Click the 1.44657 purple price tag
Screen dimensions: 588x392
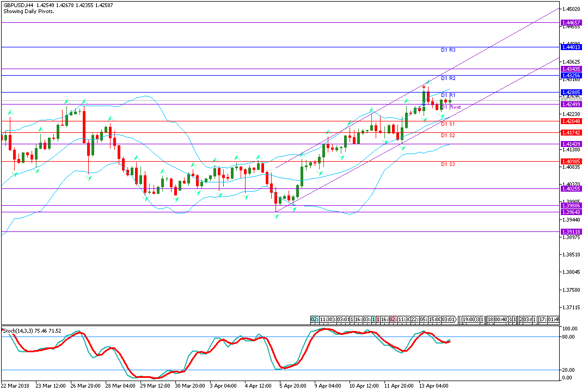coord(571,23)
